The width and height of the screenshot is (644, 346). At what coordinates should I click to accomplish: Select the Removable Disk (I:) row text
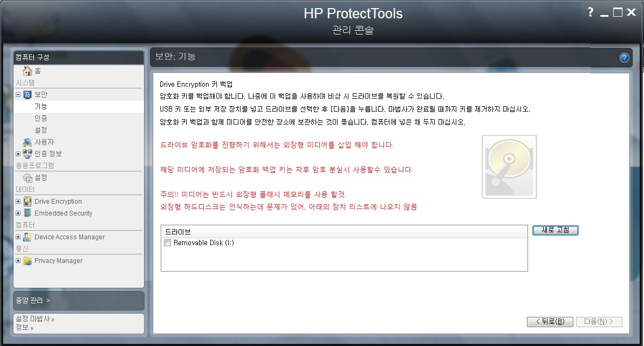204,243
